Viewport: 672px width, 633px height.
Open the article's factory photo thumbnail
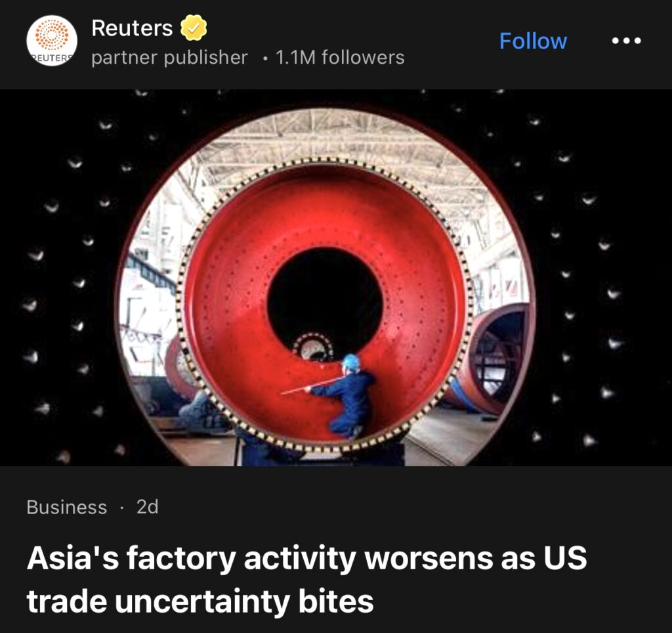[336, 278]
